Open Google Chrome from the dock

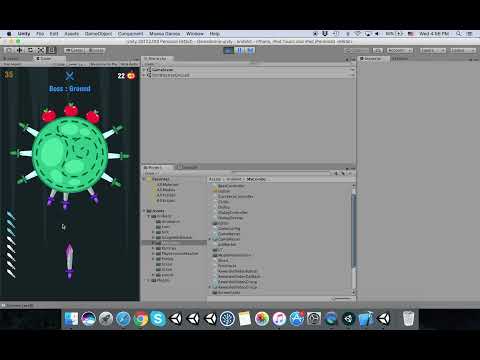[x=140, y=319]
